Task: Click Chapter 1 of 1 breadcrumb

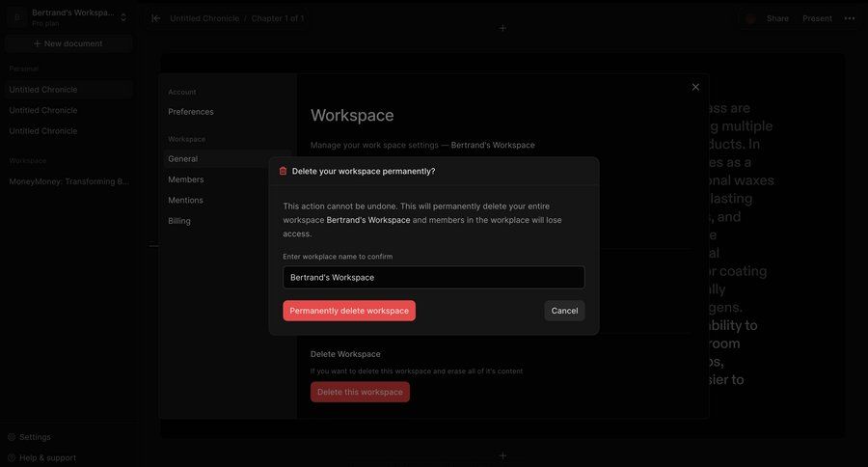Action: point(278,18)
